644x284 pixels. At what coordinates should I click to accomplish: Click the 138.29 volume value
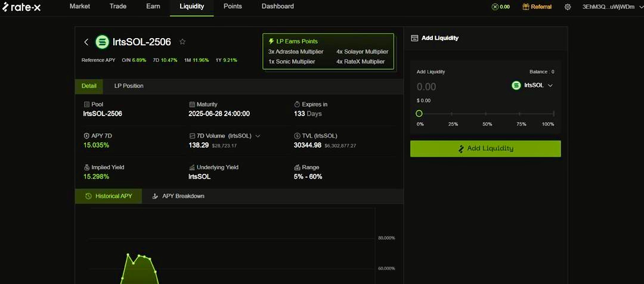coord(199,145)
